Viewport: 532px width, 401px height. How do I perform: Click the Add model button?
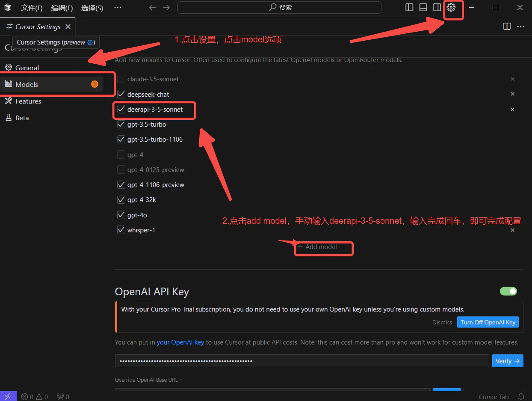[x=317, y=247]
